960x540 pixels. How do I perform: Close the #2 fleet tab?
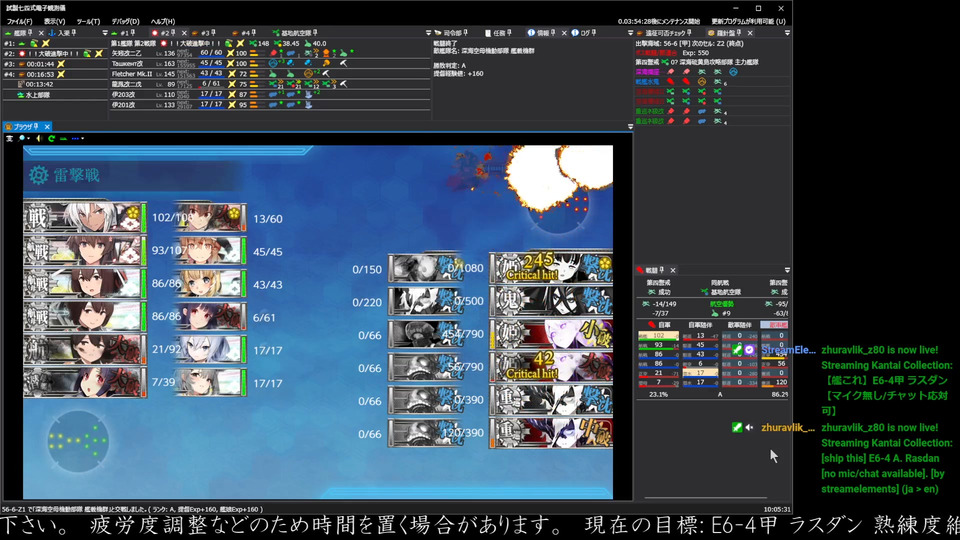point(184,33)
